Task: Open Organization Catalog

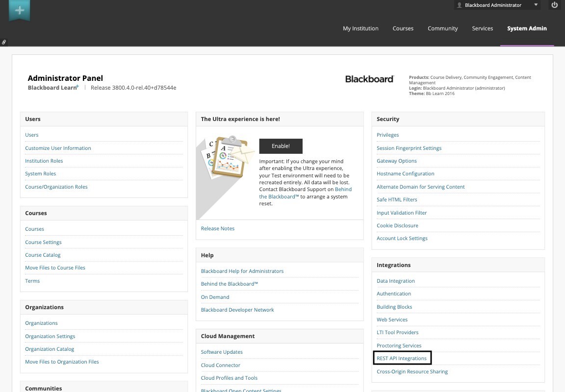Action: (x=50, y=349)
